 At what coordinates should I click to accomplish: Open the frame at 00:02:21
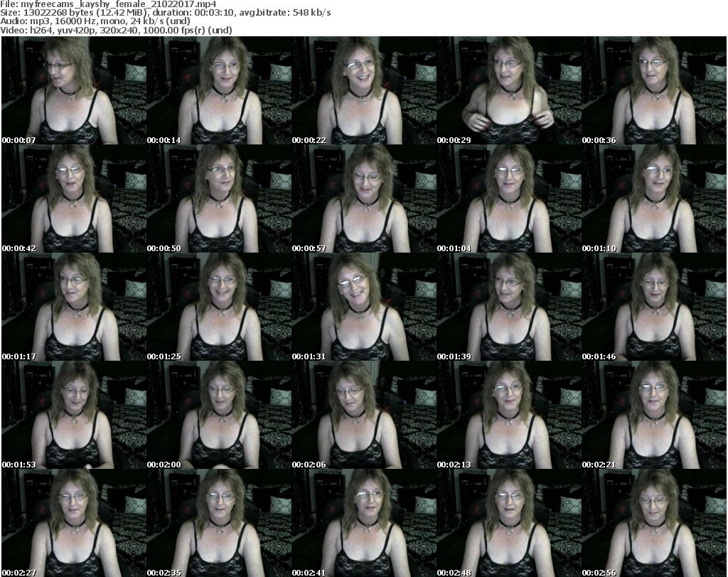tap(653, 415)
